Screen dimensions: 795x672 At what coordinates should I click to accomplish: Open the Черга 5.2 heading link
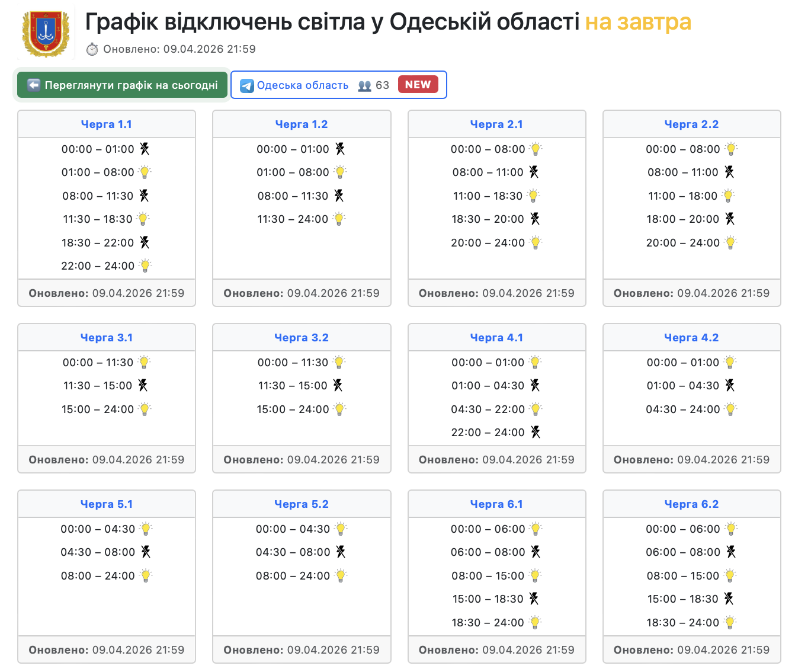click(x=302, y=504)
